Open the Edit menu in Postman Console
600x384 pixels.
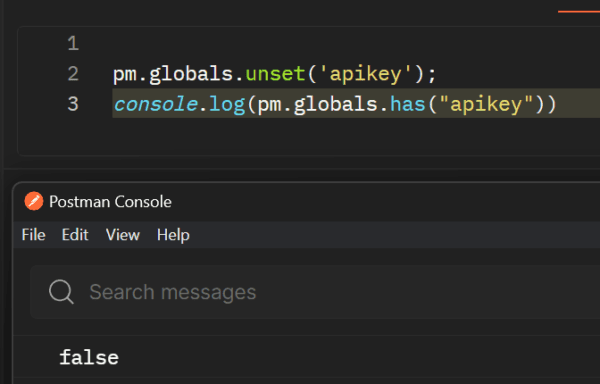(x=75, y=234)
